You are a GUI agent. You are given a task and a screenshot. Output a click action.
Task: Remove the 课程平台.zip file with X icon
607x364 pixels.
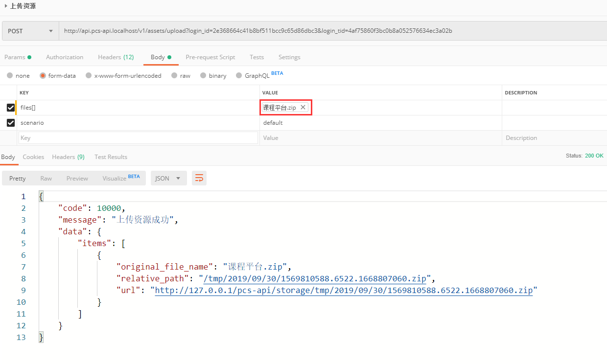tap(303, 108)
